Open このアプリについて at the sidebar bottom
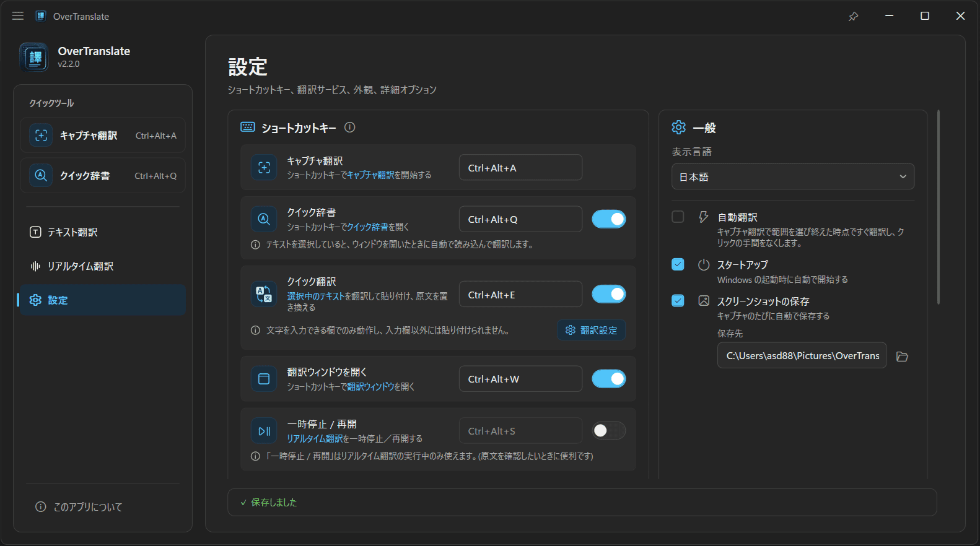This screenshot has width=980, height=546. click(103, 507)
